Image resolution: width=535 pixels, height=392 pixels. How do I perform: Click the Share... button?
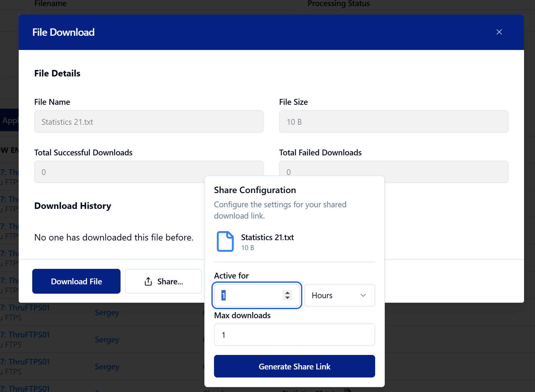click(163, 281)
